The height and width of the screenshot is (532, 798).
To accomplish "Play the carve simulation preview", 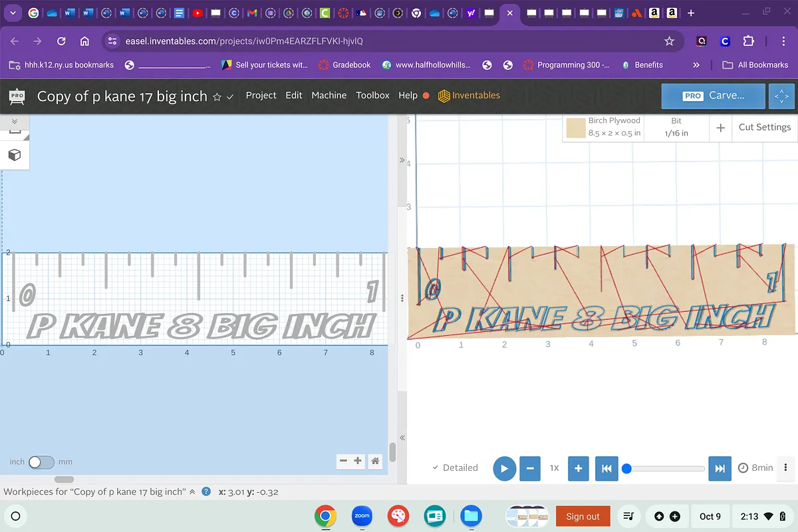I will coord(504,468).
